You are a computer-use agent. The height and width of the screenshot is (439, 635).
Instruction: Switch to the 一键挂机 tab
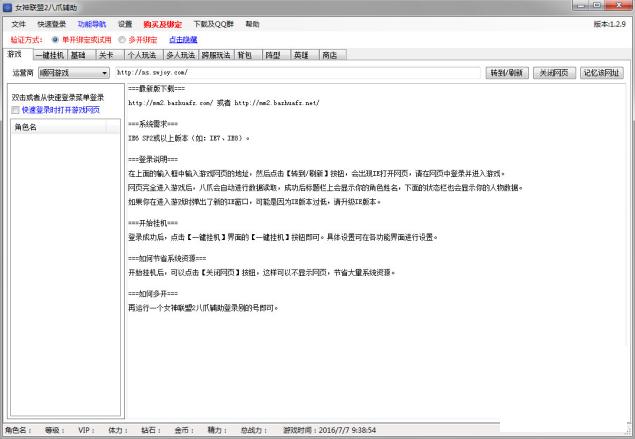click(x=49, y=55)
